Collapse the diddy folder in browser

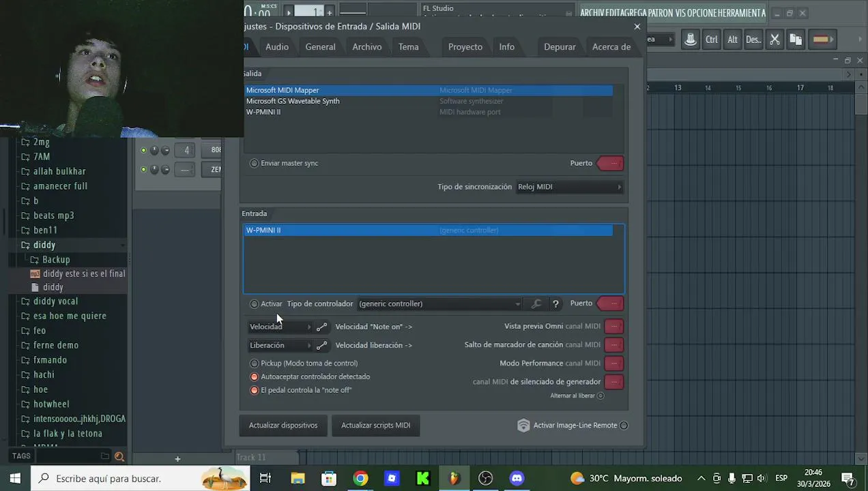click(44, 245)
